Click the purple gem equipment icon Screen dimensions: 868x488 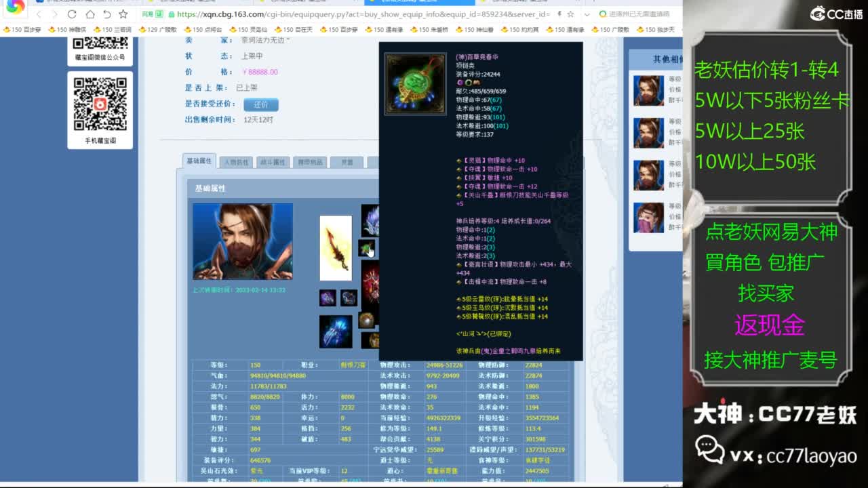(x=328, y=298)
